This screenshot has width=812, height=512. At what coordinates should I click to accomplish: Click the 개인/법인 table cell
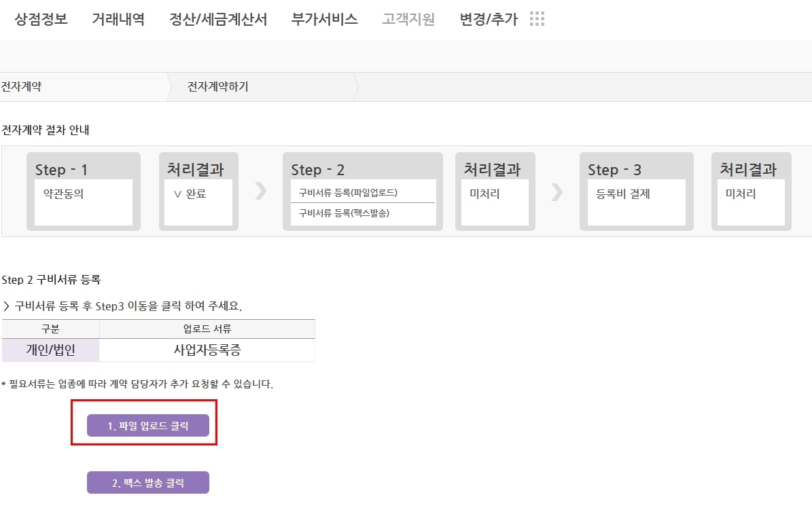click(x=51, y=350)
